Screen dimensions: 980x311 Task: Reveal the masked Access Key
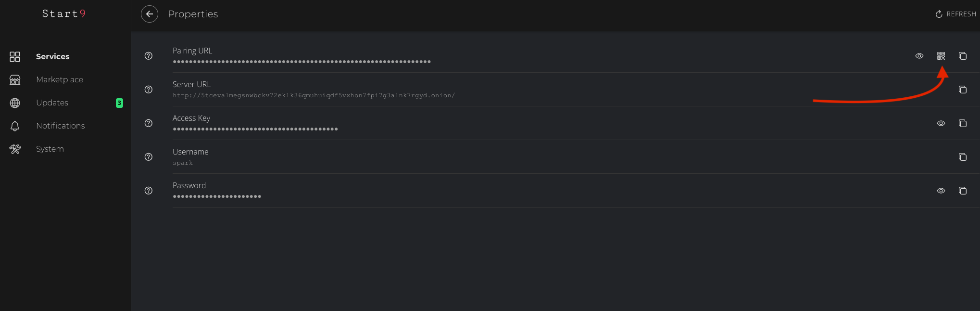coord(941,123)
